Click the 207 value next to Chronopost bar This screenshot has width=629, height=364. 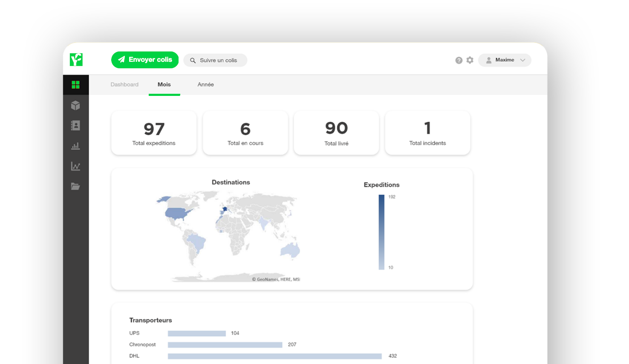pos(292,344)
